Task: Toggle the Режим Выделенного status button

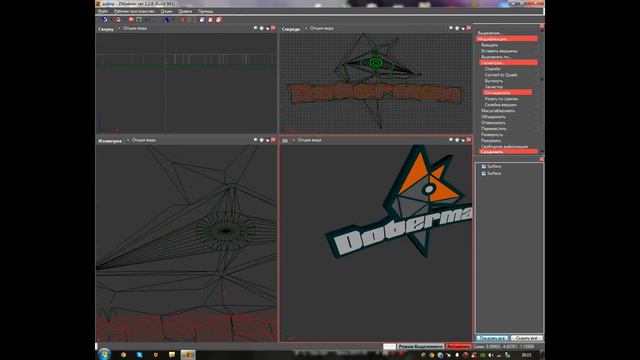Action: (x=420, y=347)
